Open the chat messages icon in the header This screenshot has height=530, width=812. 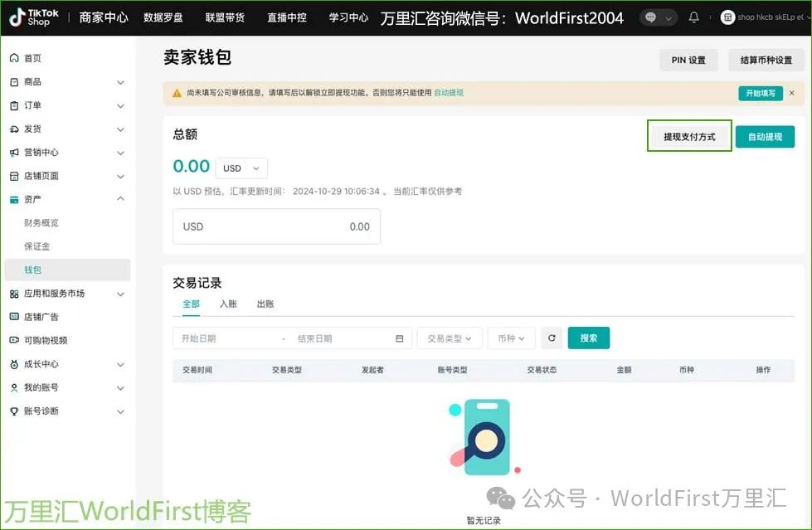[x=652, y=17]
